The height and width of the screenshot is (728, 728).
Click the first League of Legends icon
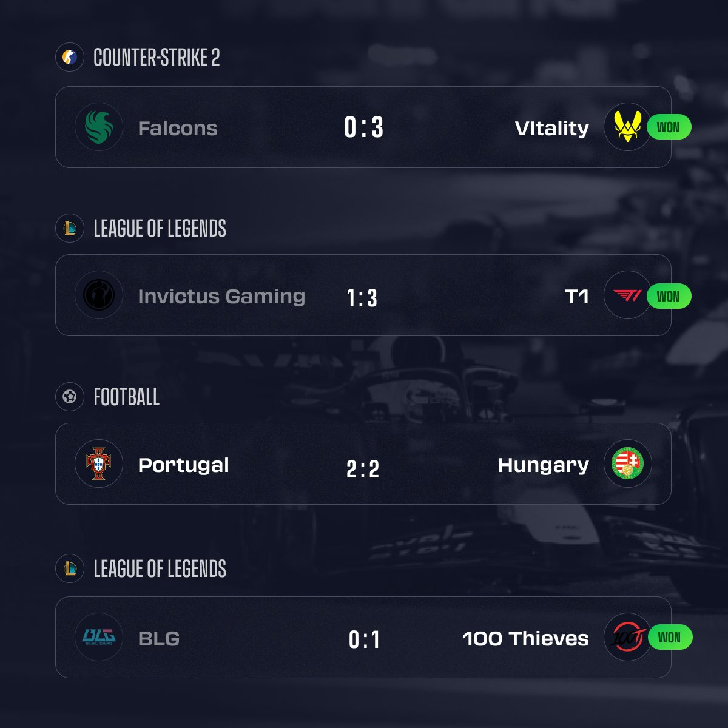69,229
